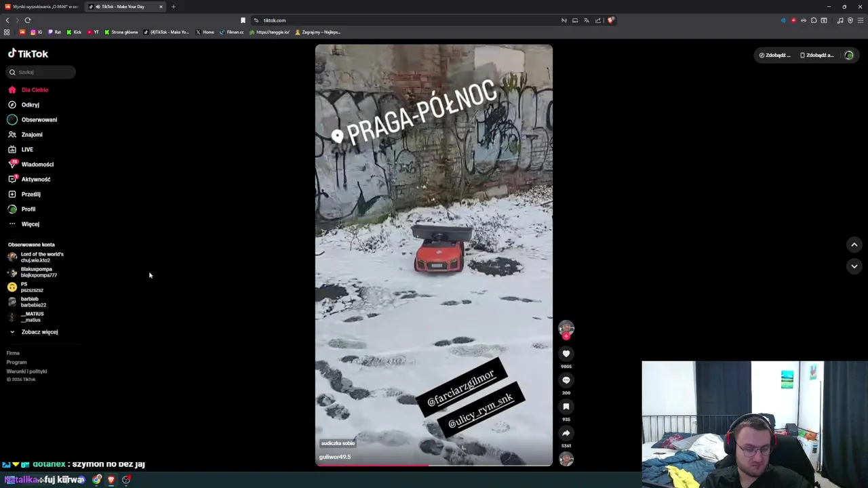The height and width of the screenshot is (488, 868).
Task: Click the first Zdobądź button with coin icon
Action: pos(775,55)
